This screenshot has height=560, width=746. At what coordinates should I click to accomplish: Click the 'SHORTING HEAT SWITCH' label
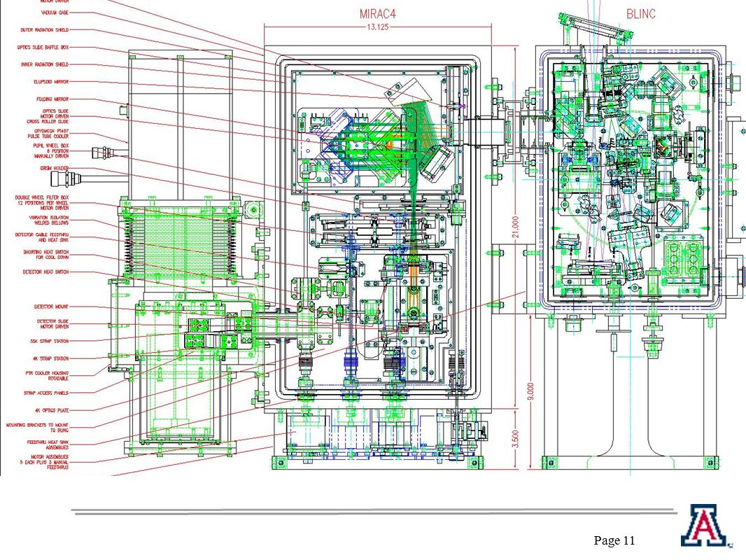click(46, 252)
